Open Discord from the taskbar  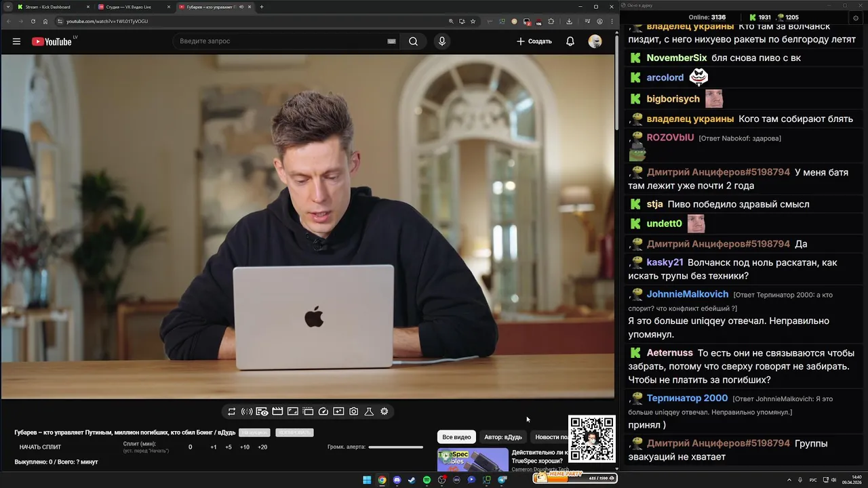click(x=397, y=480)
